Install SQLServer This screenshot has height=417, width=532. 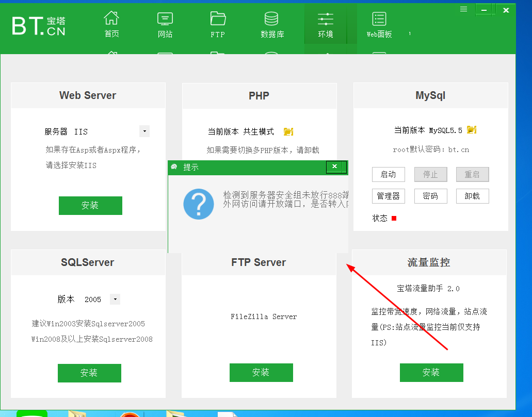[89, 373]
